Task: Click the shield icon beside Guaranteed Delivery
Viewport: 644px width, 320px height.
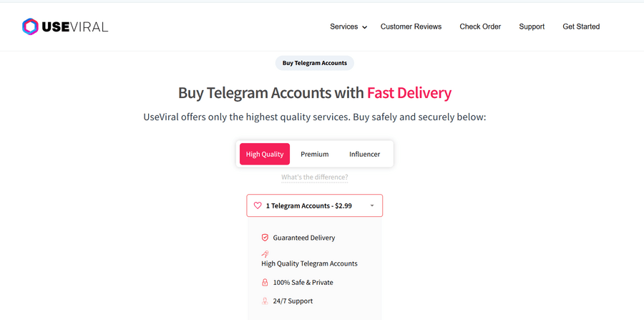Action: [x=265, y=238]
